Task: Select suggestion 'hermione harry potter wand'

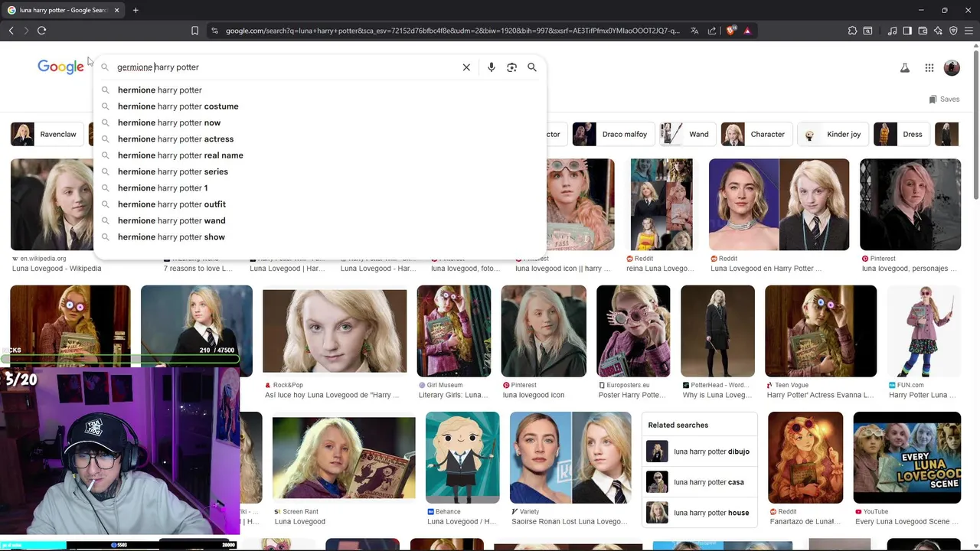Action: pyautogui.click(x=320, y=220)
